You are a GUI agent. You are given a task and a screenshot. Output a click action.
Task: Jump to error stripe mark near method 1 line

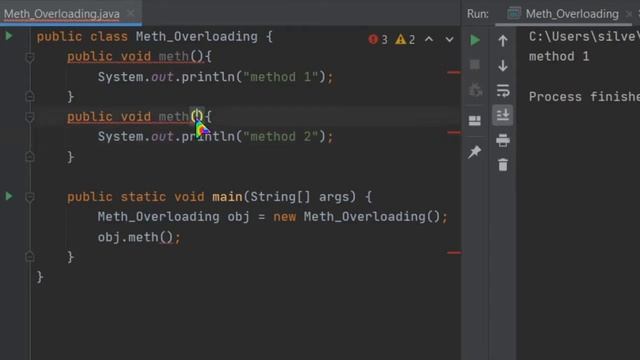tap(454, 72)
